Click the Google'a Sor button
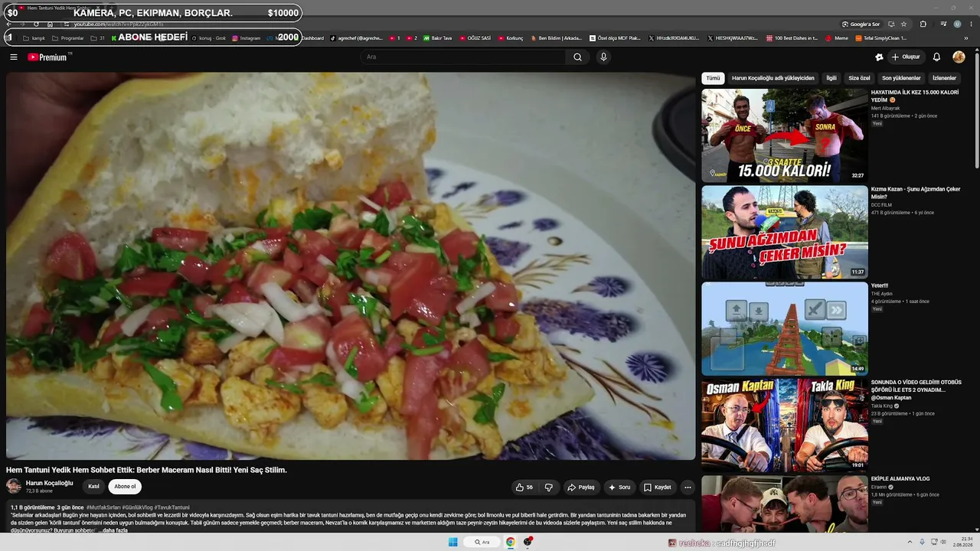Screen dimensions: 980x551 point(861,24)
